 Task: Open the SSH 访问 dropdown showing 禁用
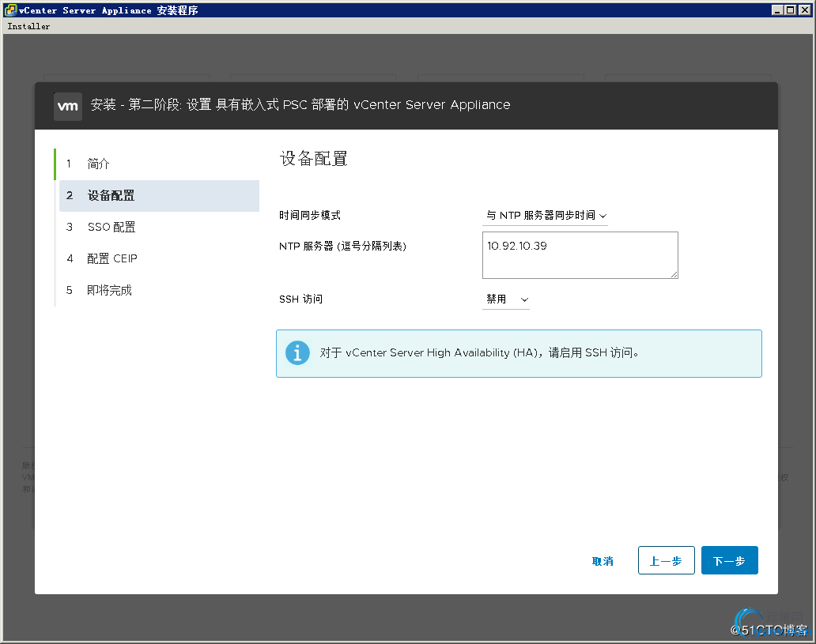tap(506, 299)
